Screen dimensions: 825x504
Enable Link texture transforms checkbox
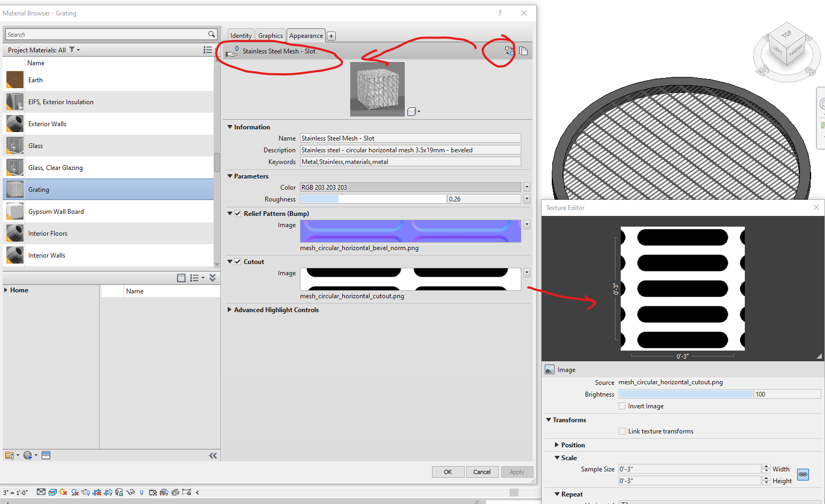tap(622, 431)
